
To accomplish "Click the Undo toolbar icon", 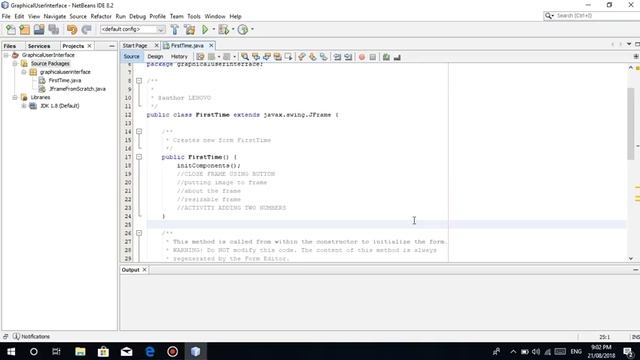I will coord(72,29).
